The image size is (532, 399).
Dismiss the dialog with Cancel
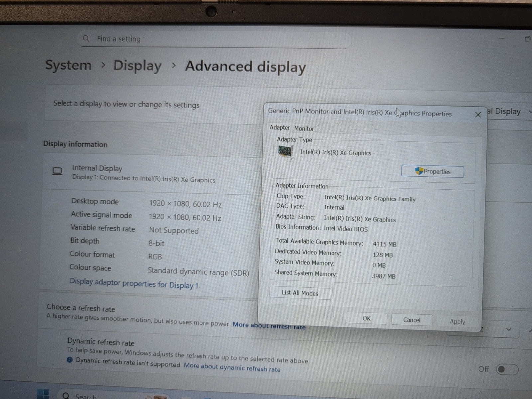coord(412,320)
